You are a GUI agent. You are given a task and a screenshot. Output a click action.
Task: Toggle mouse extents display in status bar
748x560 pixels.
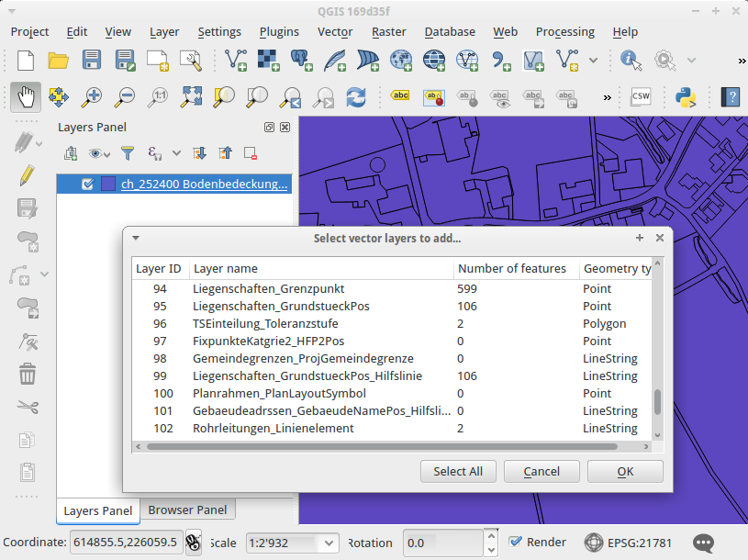194,543
